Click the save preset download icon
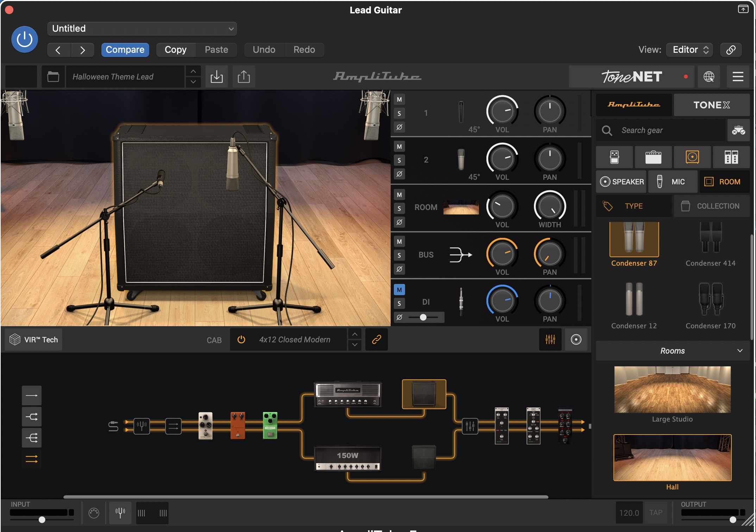 tap(216, 77)
